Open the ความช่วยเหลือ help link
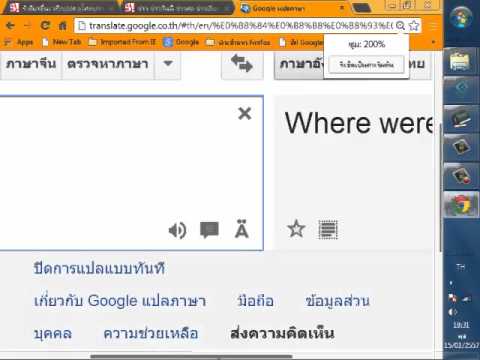480x360 pixels. pos(151,333)
